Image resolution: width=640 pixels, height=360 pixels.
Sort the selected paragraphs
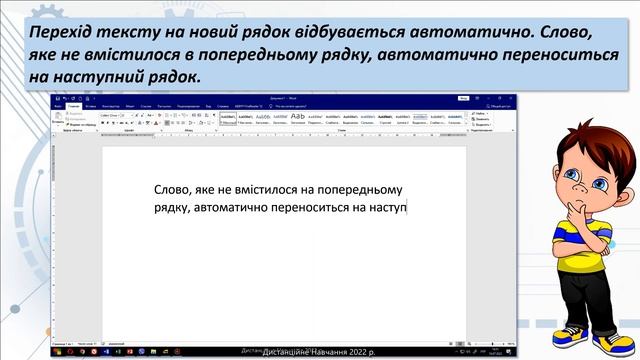pos(207,116)
